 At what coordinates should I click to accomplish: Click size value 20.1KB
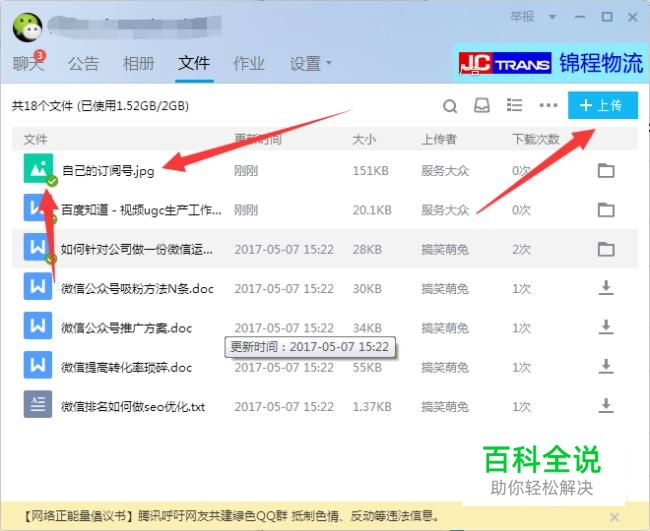tap(372, 210)
